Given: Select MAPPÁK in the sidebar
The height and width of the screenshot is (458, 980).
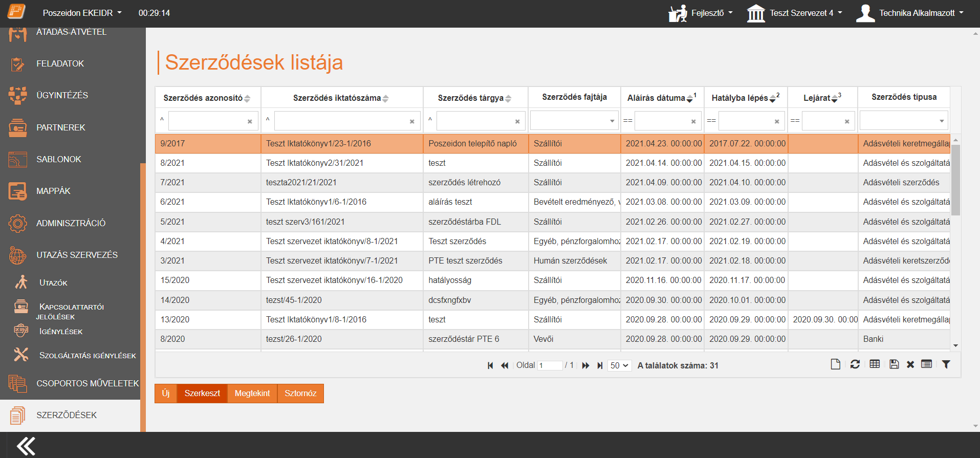Looking at the screenshot, I should tap(53, 191).
